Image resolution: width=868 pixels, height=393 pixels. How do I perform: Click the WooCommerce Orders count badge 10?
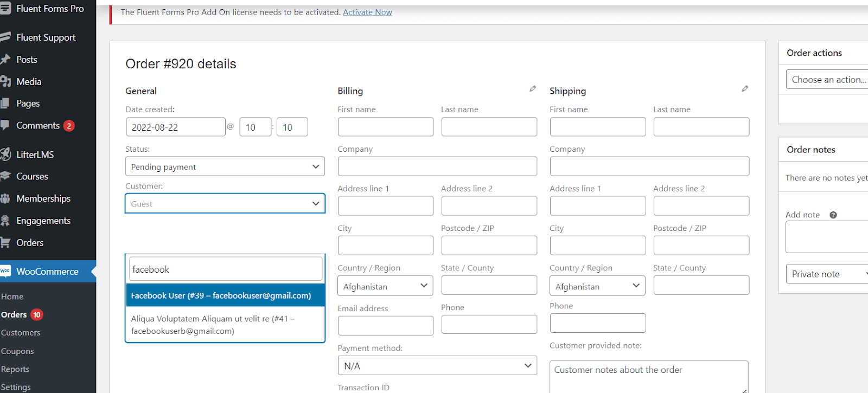pyautogui.click(x=36, y=315)
